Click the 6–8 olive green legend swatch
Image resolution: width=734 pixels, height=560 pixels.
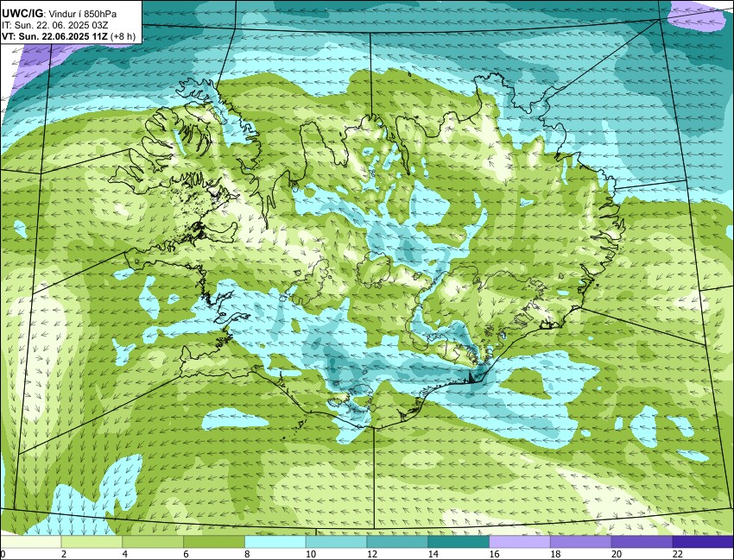coord(214,542)
